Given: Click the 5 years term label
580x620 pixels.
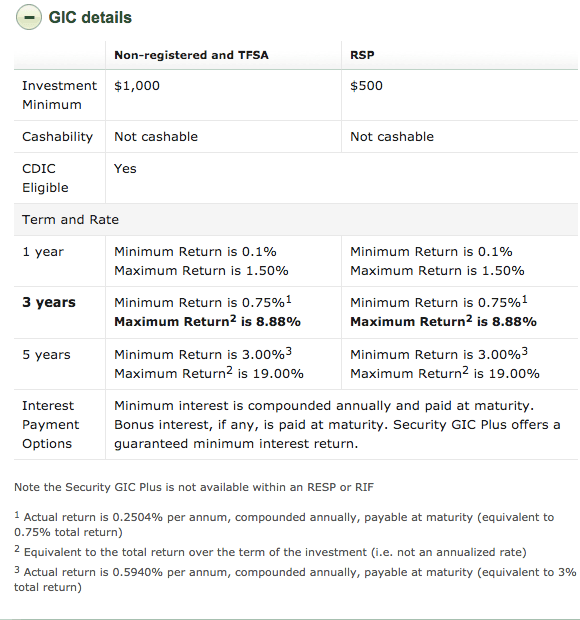Looking at the screenshot, I should (46, 355).
